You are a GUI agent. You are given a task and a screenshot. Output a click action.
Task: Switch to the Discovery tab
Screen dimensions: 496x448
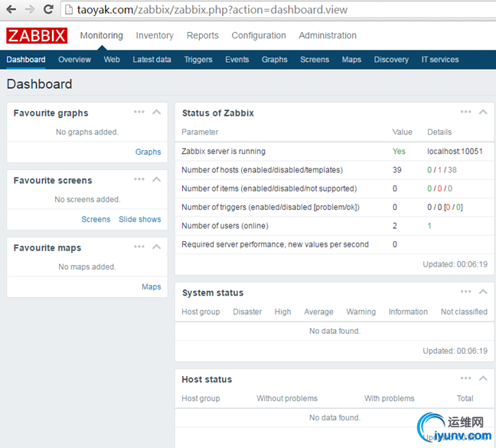391,60
